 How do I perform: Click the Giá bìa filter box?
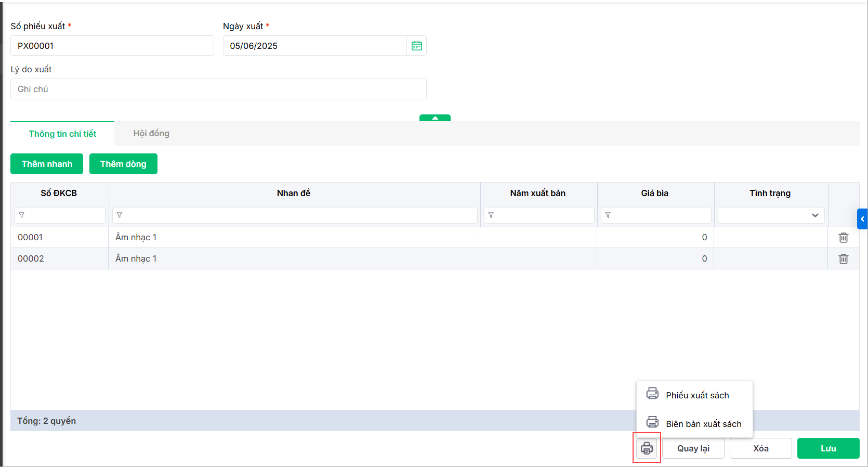click(656, 215)
